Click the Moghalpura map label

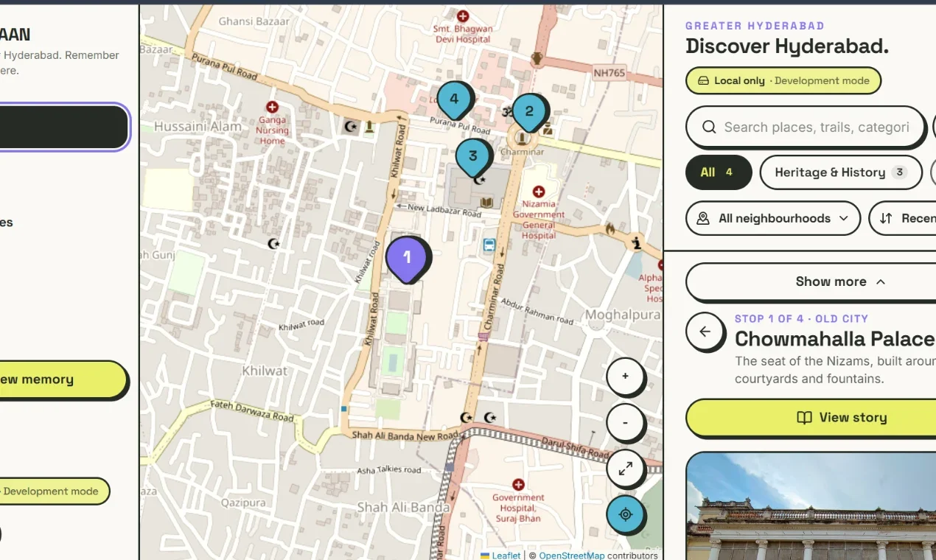pos(622,315)
